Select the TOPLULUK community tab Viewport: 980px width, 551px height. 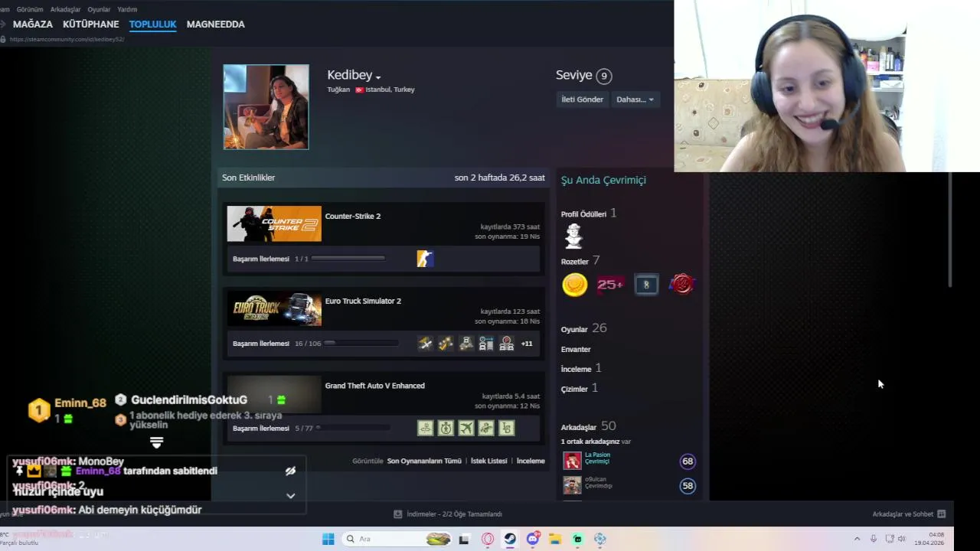pos(152,24)
